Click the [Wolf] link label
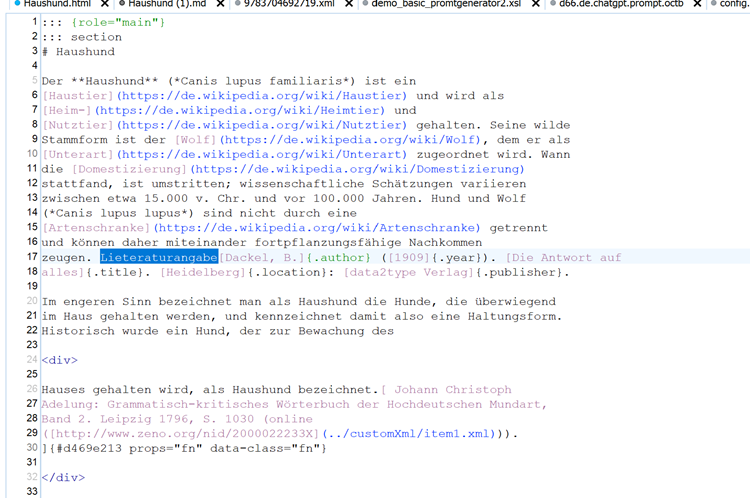The height and width of the screenshot is (498, 750). pos(195,140)
